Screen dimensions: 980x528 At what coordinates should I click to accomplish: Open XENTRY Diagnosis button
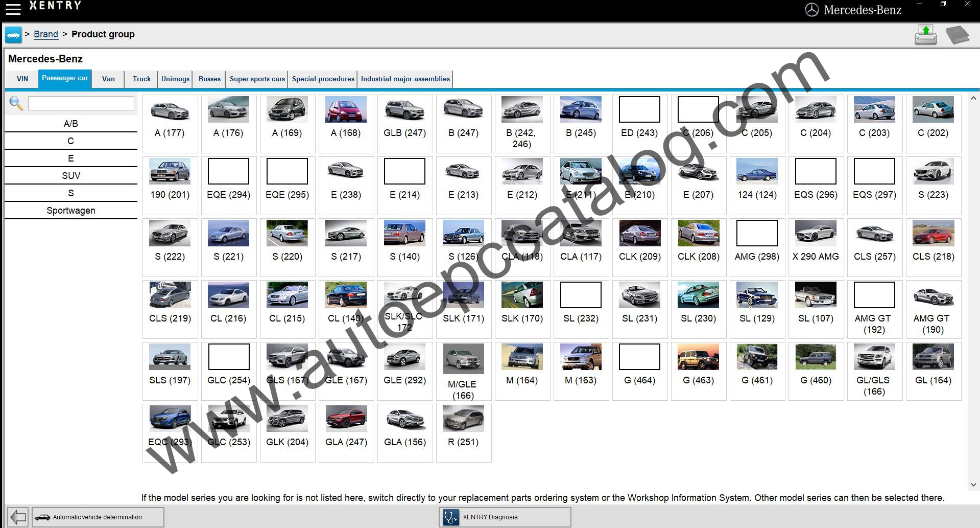pos(505,517)
